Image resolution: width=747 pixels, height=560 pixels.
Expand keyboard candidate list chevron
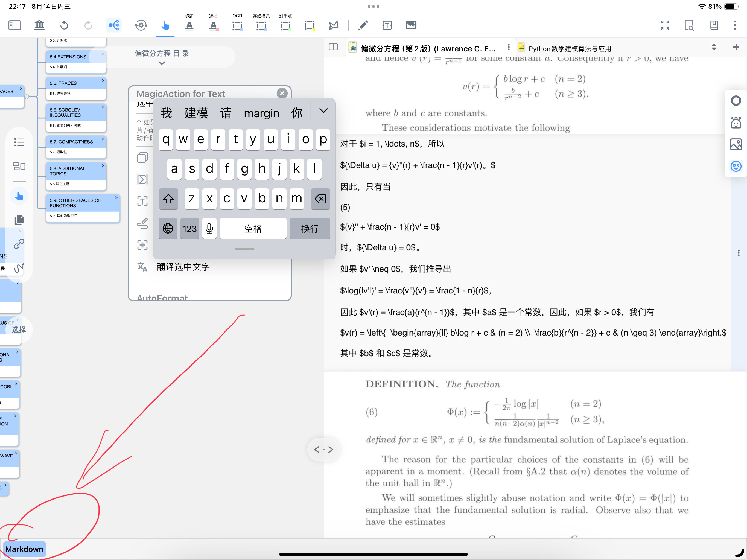(323, 111)
